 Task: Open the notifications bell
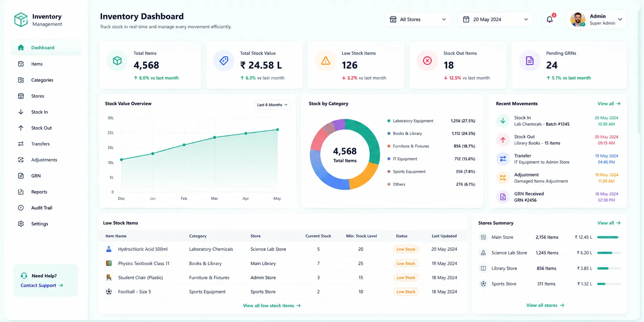550,19
